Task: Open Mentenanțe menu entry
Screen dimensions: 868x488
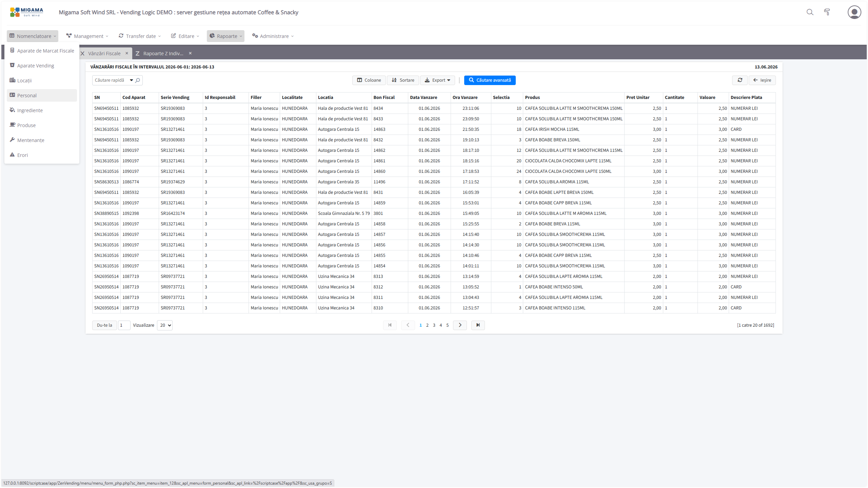Action: [42, 140]
